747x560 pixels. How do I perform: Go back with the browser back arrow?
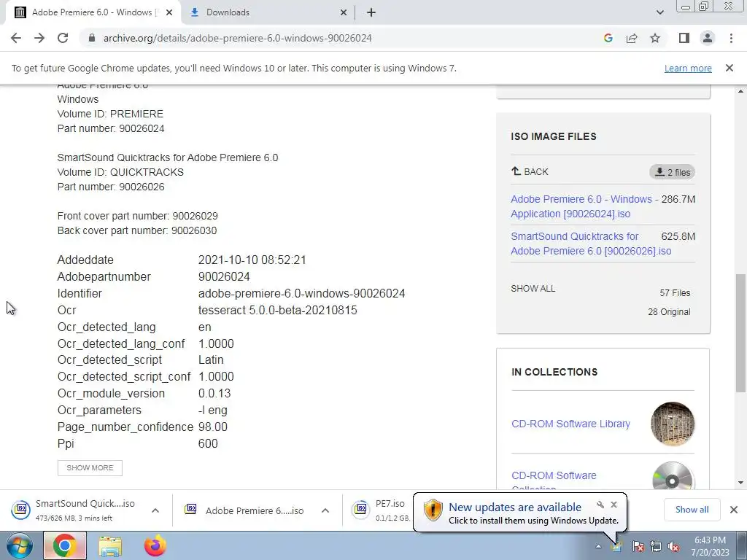(16, 38)
